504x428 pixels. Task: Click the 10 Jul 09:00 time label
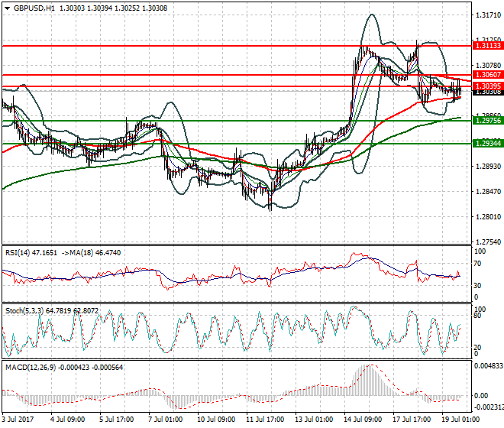pos(216,420)
